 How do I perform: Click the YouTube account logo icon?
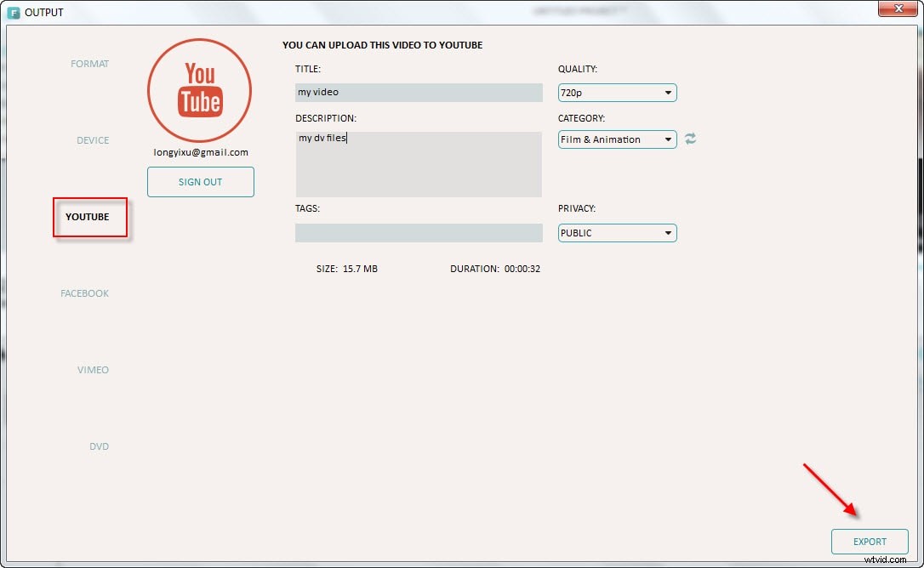199,89
